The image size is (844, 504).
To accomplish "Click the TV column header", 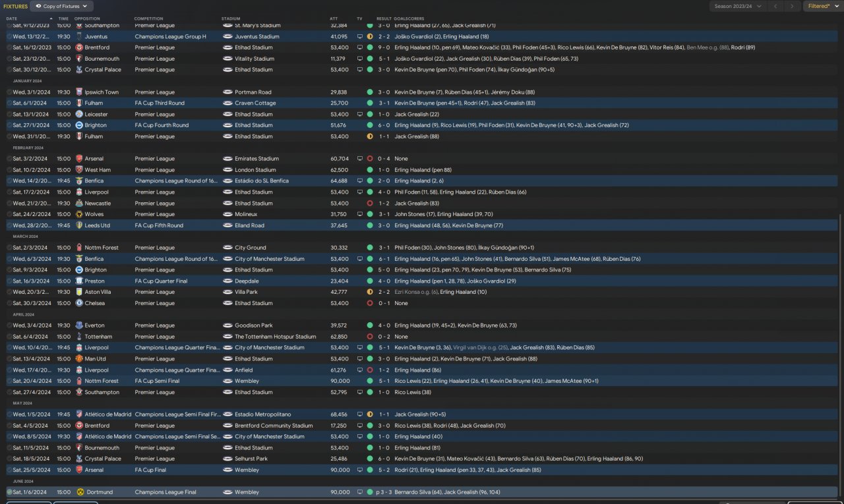I will tap(359, 18).
